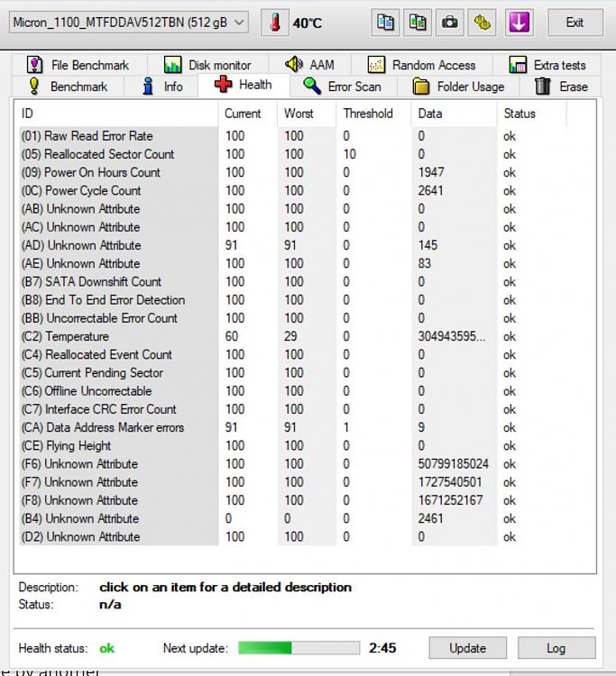Click the 2641 power cycle data value
616x676 pixels.
[430, 190]
